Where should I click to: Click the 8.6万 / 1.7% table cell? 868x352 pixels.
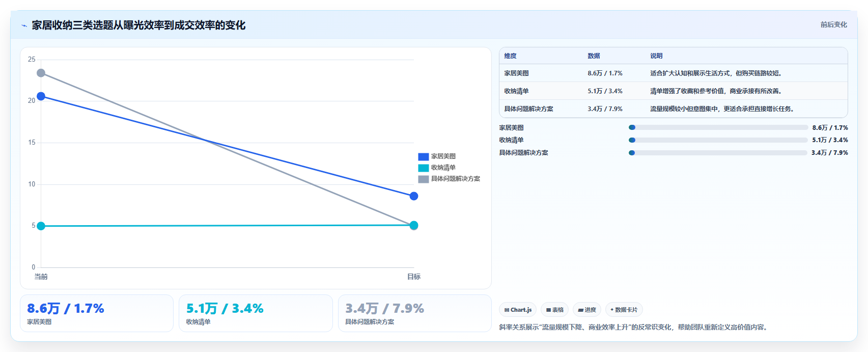click(605, 73)
